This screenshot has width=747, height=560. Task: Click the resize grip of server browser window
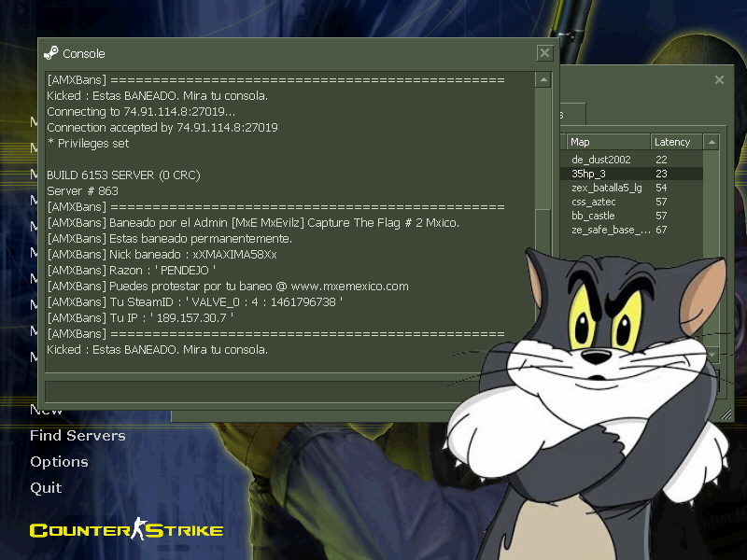click(x=726, y=413)
